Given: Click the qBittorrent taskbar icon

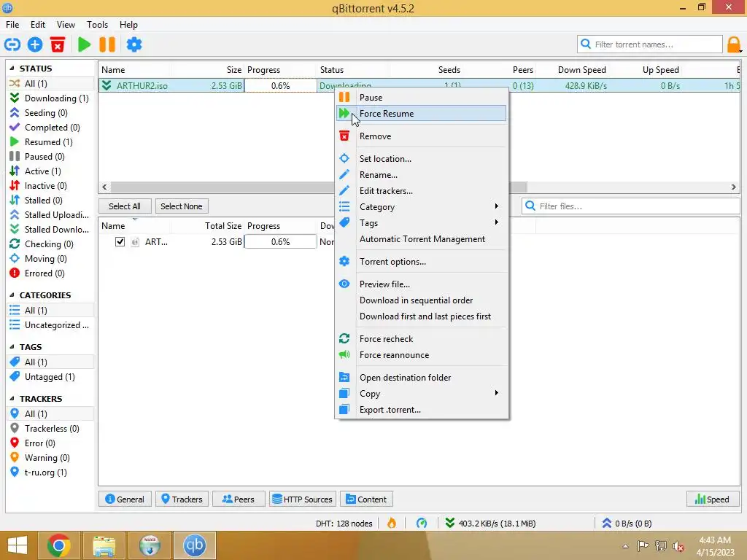Looking at the screenshot, I should pyautogui.click(x=194, y=545).
